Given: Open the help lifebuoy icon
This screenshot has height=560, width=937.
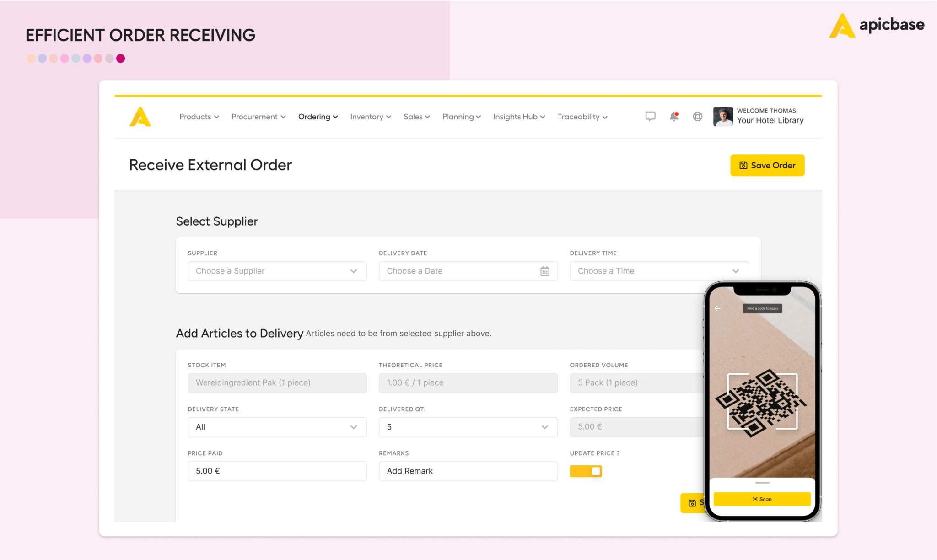Looking at the screenshot, I should click(x=697, y=117).
